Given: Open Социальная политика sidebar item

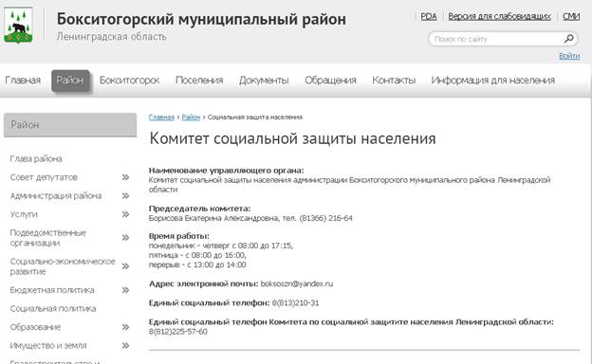Looking at the screenshot, I should (x=53, y=309).
